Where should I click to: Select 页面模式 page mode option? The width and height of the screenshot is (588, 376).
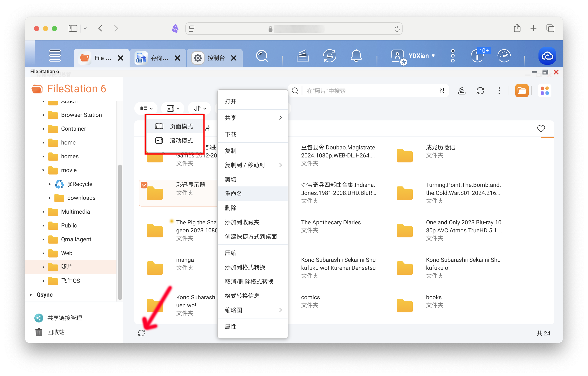coord(175,126)
